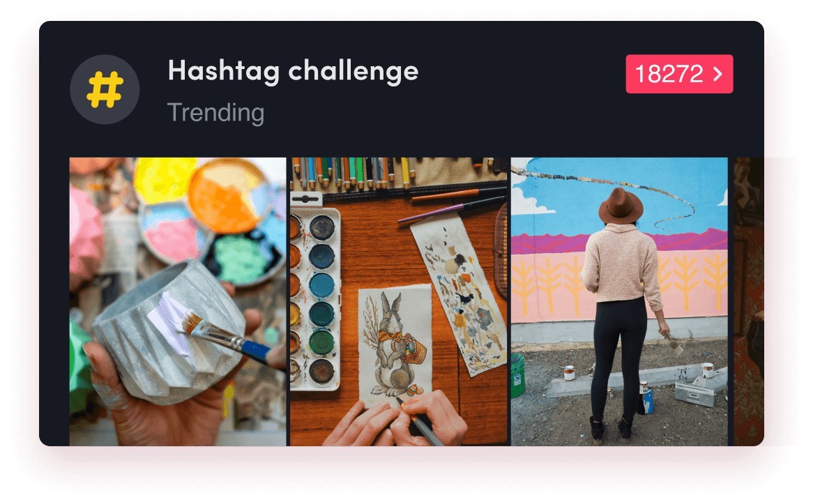This screenshot has width=820, height=504.
Task: Open the rabbit watercolor drawing thumbnail
Action: click(399, 302)
